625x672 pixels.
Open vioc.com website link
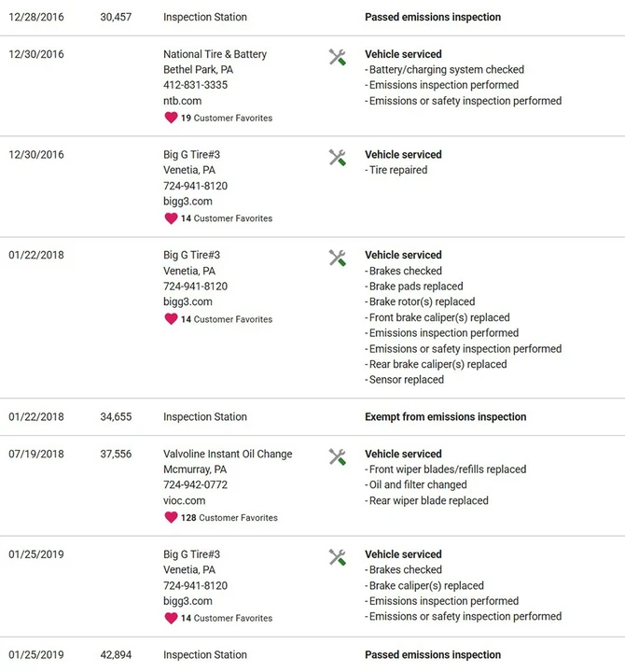point(184,500)
